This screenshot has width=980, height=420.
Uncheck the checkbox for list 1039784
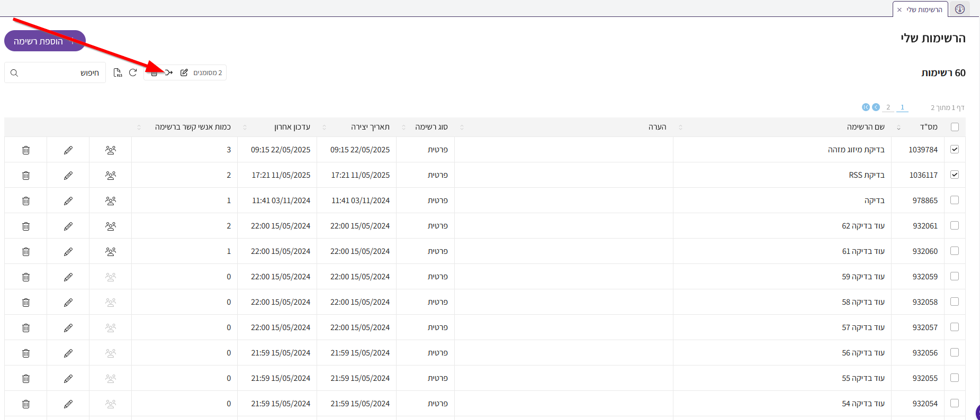[x=955, y=149]
